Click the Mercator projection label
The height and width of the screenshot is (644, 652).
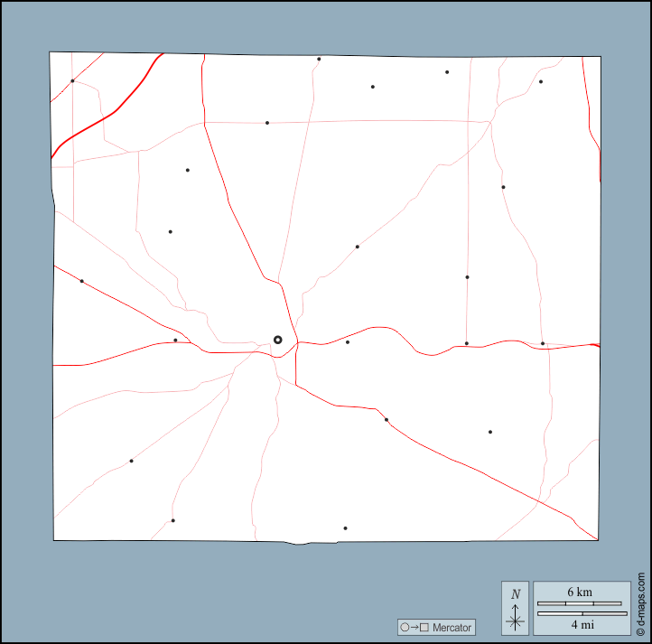point(452,628)
